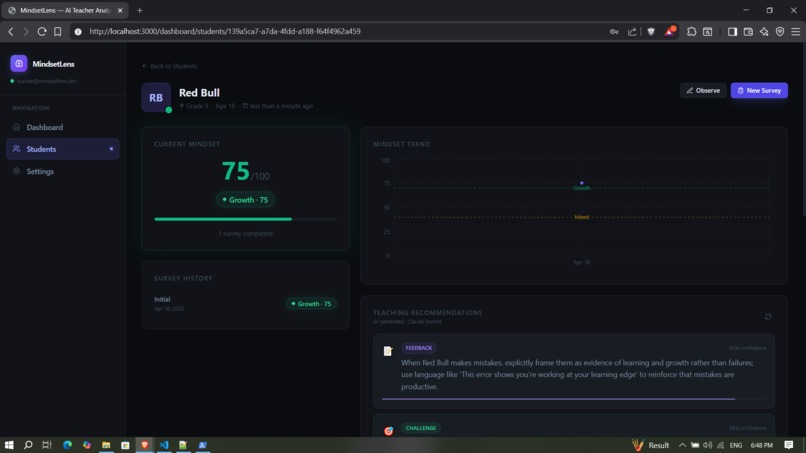Click the password key icon

(614, 31)
